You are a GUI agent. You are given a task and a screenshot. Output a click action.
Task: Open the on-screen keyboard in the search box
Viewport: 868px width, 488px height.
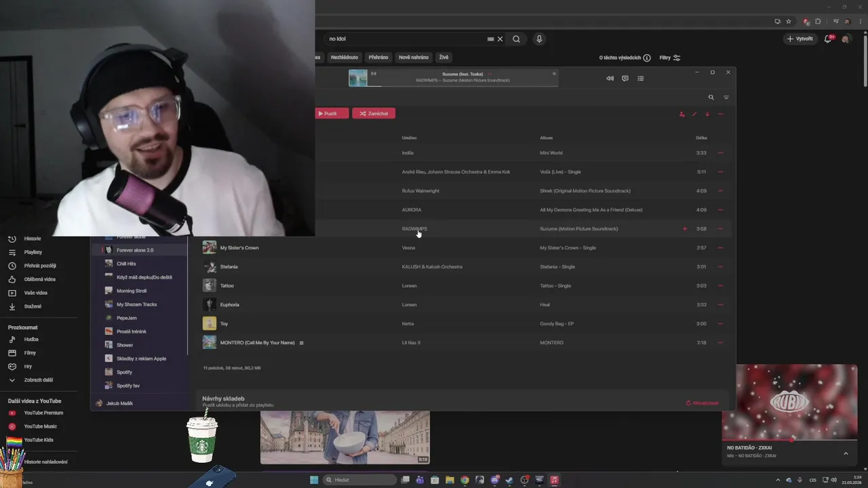[x=490, y=39]
